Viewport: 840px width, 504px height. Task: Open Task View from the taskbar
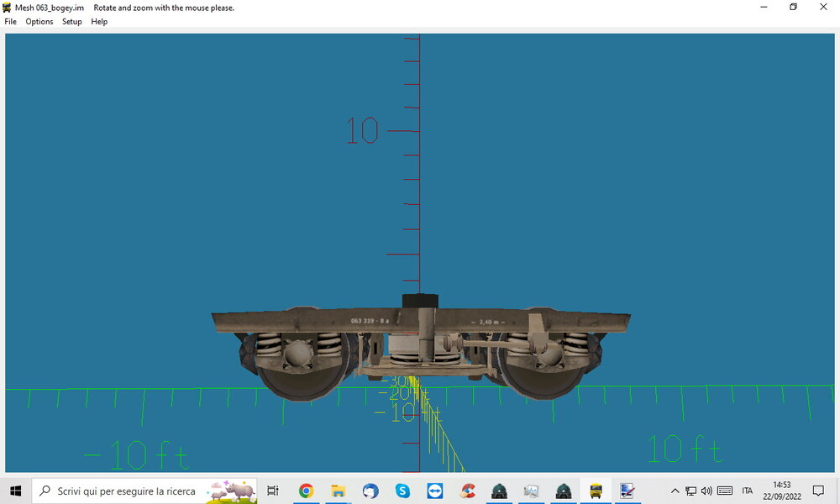coord(273,491)
